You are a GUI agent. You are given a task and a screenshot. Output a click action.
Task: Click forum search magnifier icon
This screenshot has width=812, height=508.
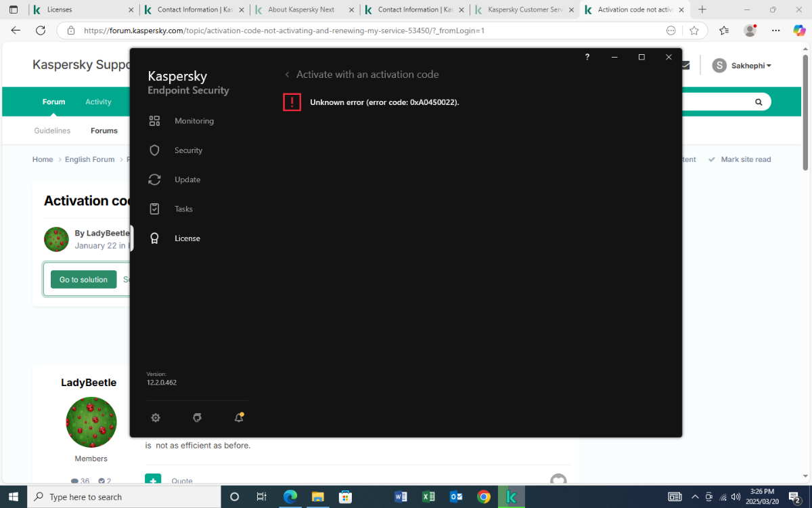[x=759, y=102]
